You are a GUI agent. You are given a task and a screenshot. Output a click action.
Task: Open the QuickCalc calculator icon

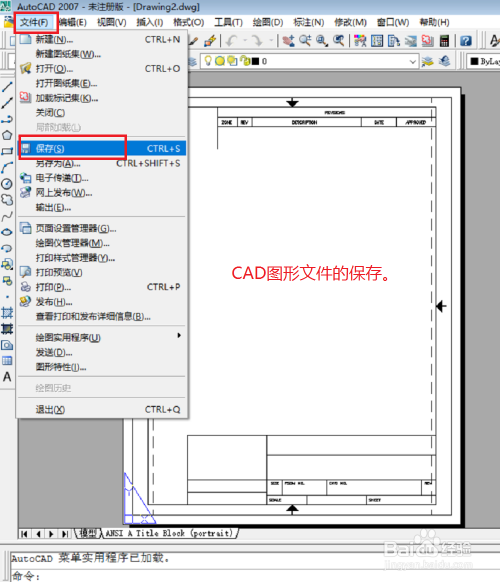tap(444, 40)
